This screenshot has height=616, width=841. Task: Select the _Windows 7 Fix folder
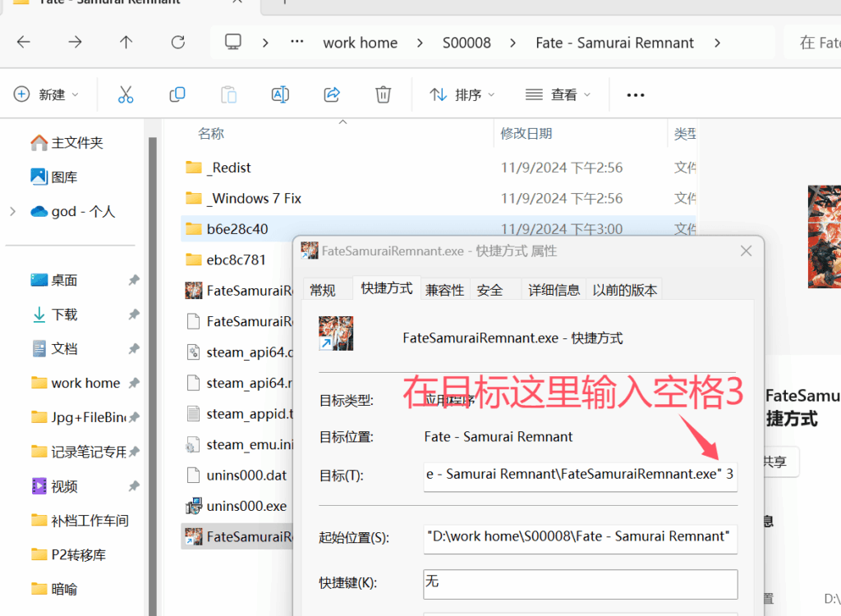pos(255,198)
